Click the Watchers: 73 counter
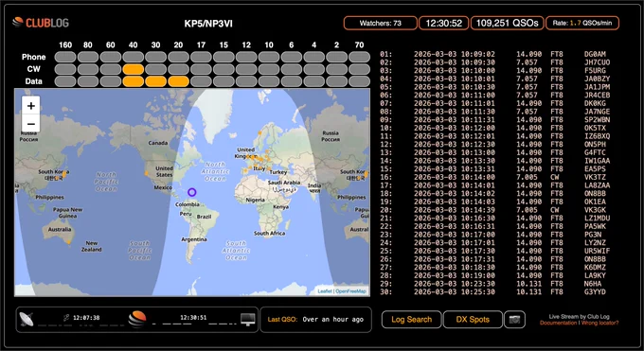644x351 pixels. click(381, 23)
